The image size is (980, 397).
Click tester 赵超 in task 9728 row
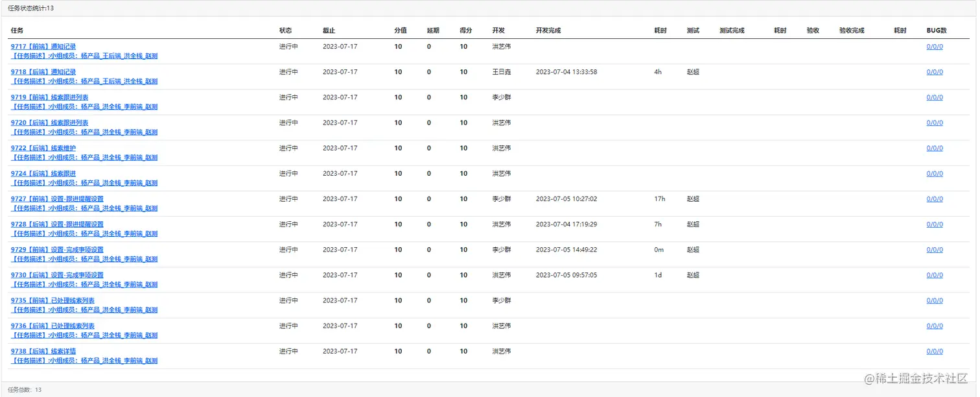(x=693, y=224)
